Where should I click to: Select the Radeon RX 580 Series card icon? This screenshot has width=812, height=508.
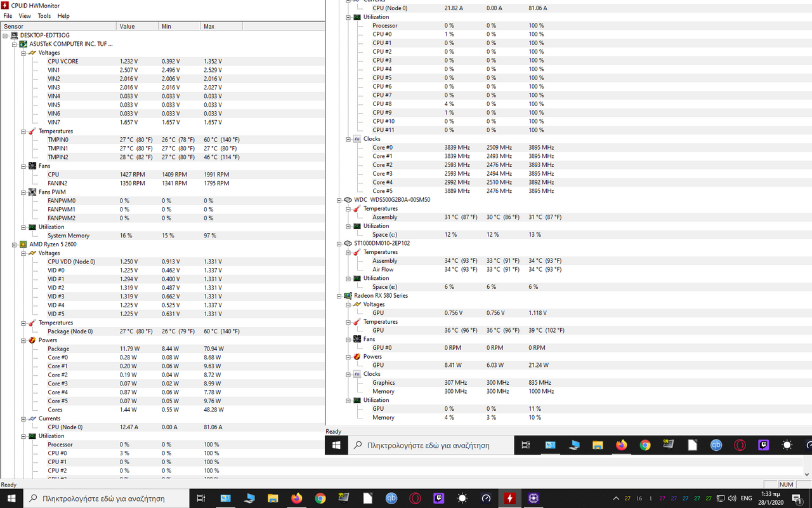(348, 296)
